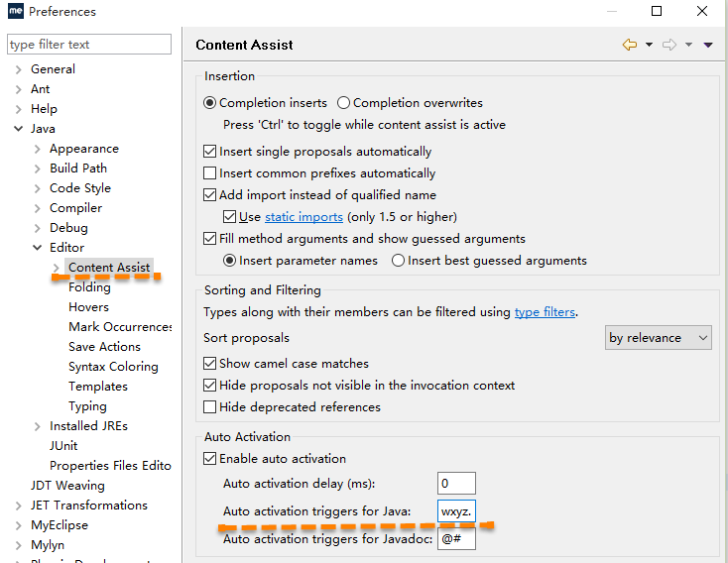The height and width of the screenshot is (563, 728).
Task: Collapse the Editor node
Action: pyautogui.click(x=37, y=248)
